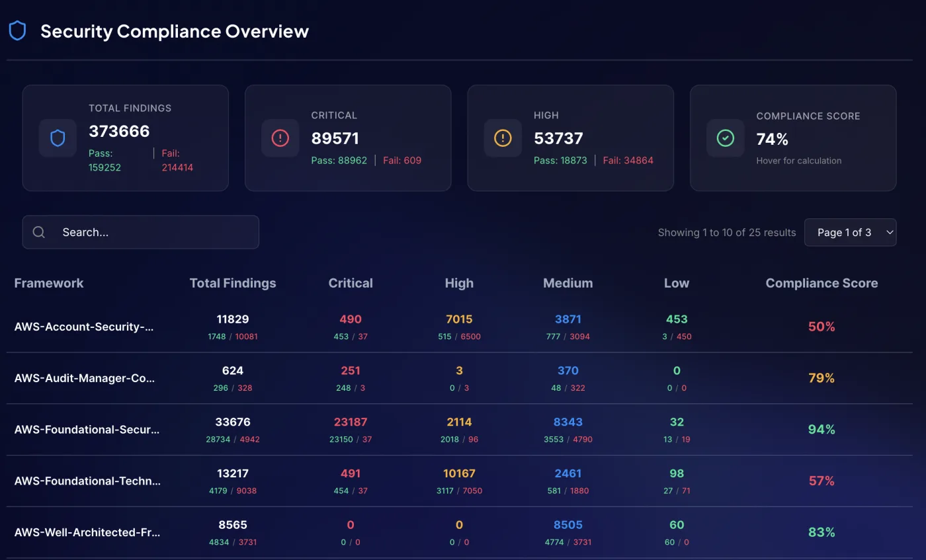926x560 pixels.
Task: Open the AWS-Foundational-Secur... framework row
Action: pos(460,430)
